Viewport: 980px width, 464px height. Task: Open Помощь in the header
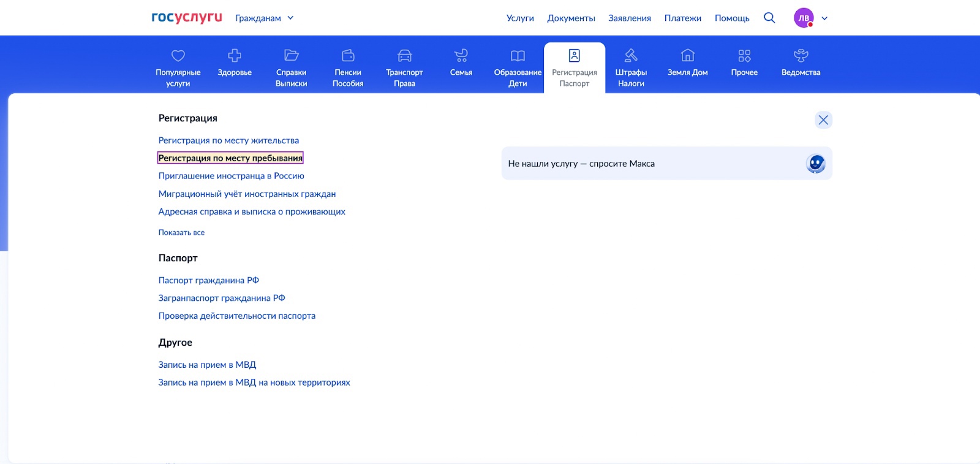click(732, 18)
